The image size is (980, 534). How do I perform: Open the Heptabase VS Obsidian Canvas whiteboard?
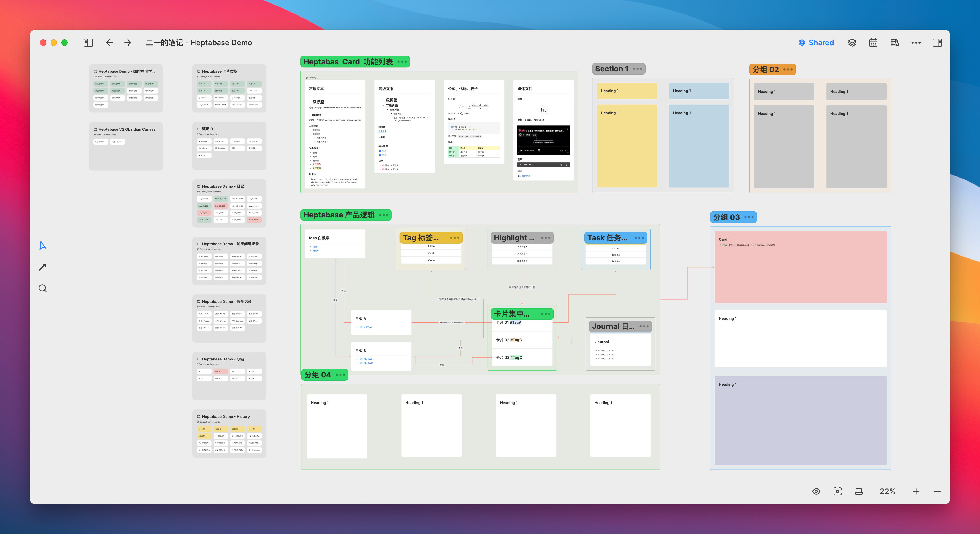tap(126, 146)
